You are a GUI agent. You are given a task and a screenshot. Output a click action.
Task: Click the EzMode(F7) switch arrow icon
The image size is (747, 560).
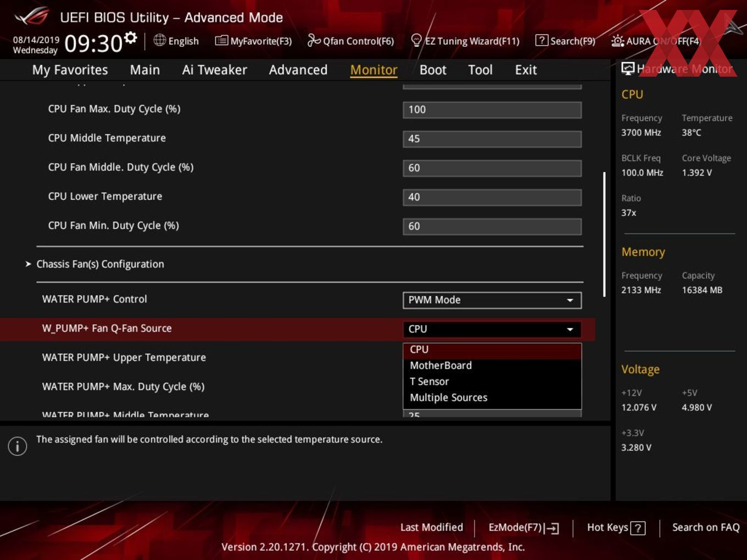tap(552, 528)
